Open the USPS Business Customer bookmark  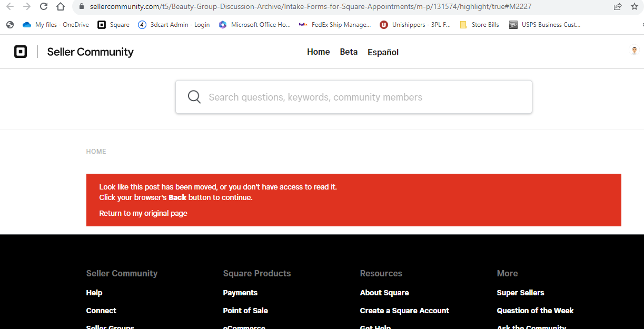545,24
